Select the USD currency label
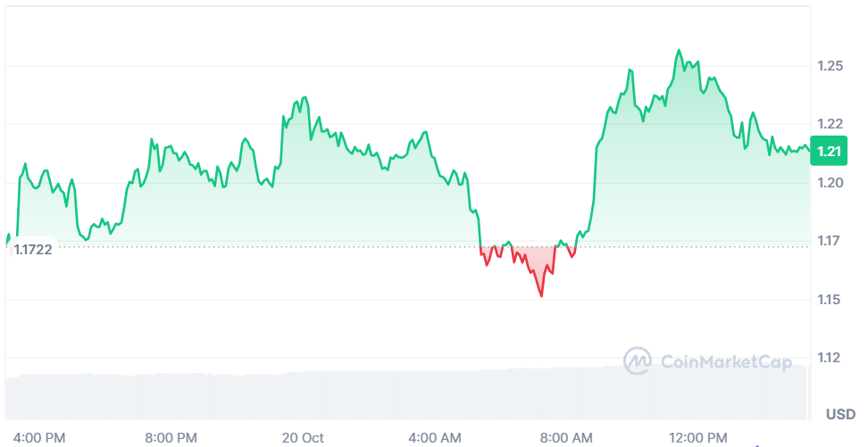Screen dimensions: 868x447 pyautogui.click(x=839, y=414)
